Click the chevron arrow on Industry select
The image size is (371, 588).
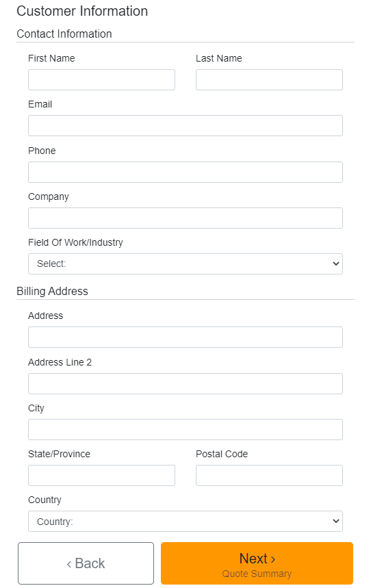[x=335, y=264]
